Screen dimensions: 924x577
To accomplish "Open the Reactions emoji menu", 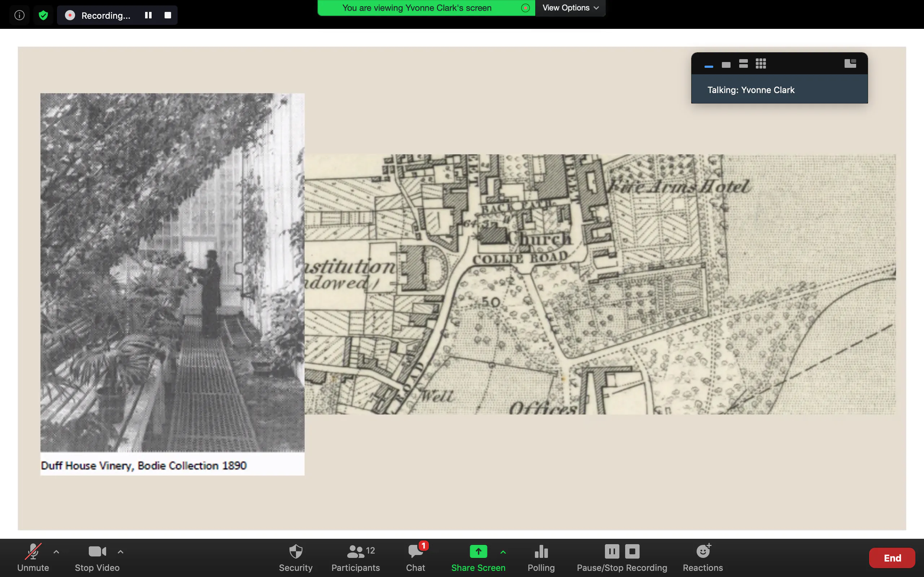I will click(x=702, y=557).
